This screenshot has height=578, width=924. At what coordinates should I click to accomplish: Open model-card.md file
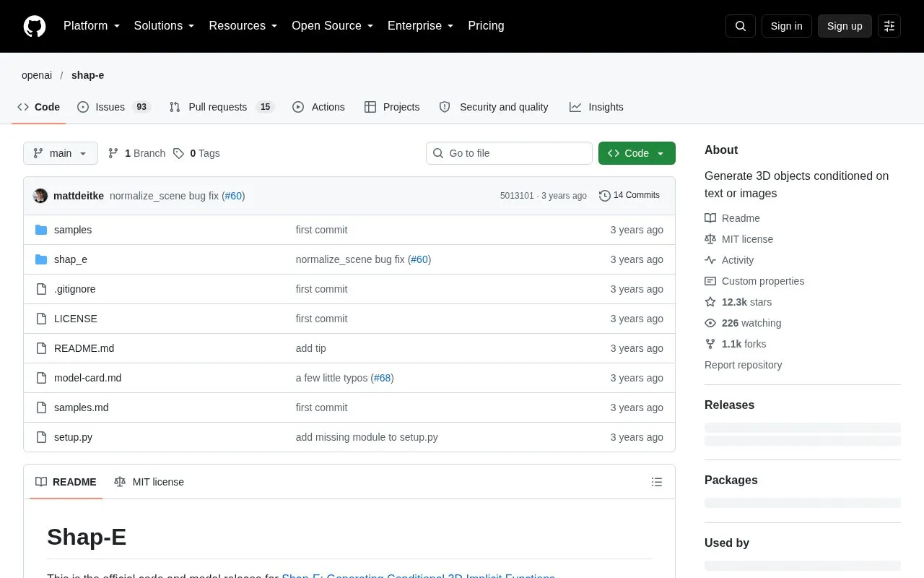pyautogui.click(x=87, y=378)
